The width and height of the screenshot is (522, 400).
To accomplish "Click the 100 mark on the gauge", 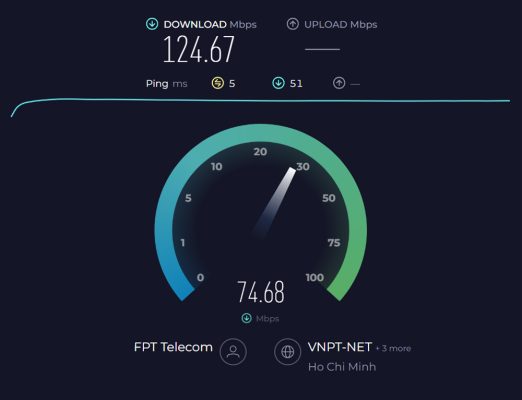I will [x=315, y=278].
